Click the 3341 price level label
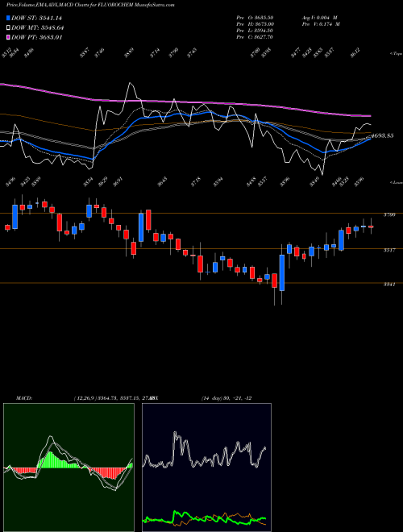The width and height of the screenshot is (403, 532). click(x=389, y=285)
